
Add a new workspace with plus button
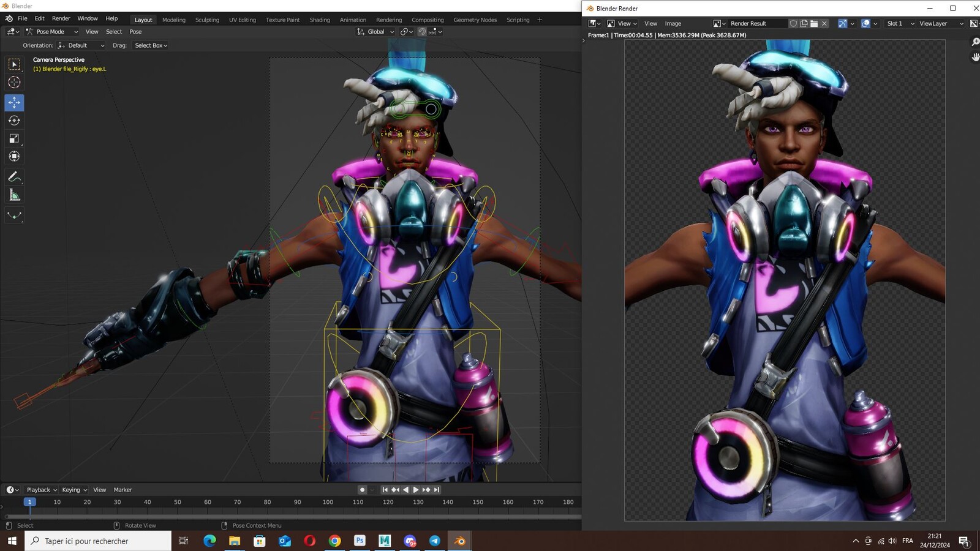pyautogui.click(x=540, y=20)
